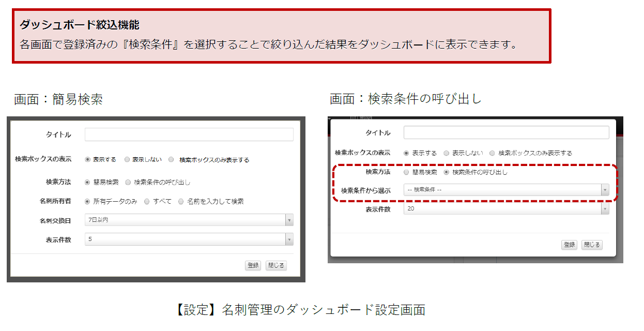Click 閉じる button in right dialog
Image resolution: width=644 pixels, height=331 pixels.
click(592, 245)
